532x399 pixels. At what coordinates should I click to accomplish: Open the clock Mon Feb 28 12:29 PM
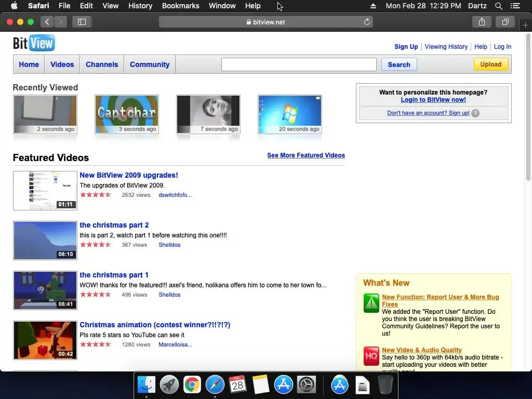pos(423,6)
